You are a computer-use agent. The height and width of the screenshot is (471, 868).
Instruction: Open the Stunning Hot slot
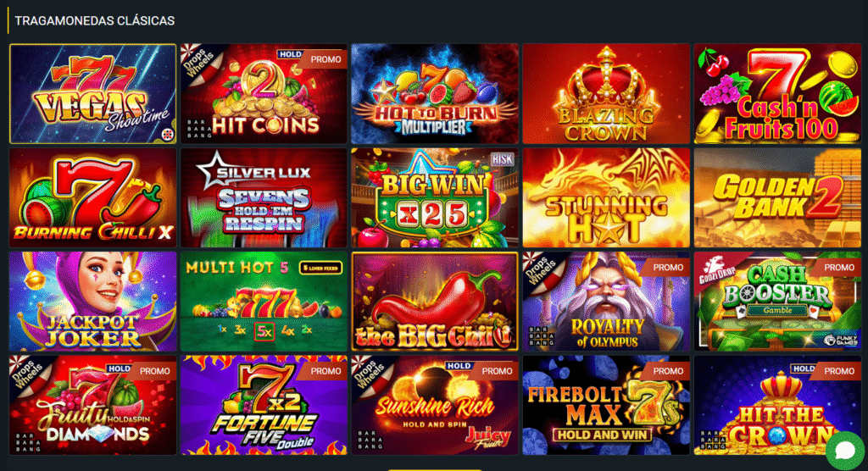606,197
